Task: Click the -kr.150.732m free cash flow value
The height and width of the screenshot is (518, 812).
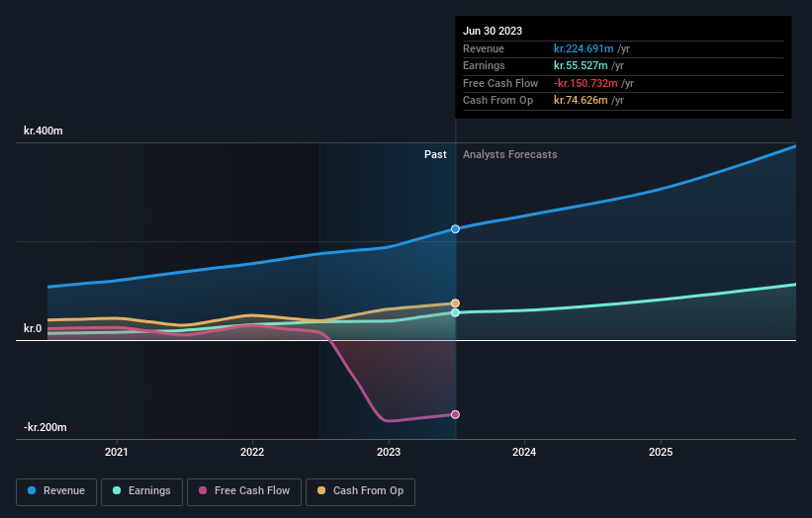Action: click(586, 83)
